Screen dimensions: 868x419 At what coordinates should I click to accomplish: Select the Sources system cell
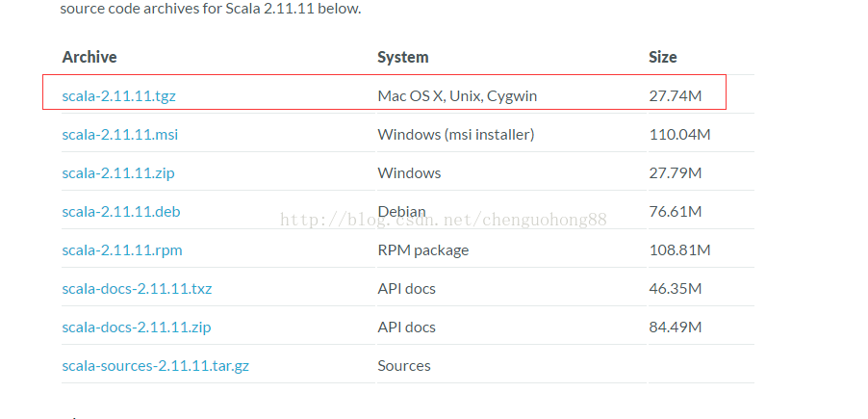click(404, 366)
